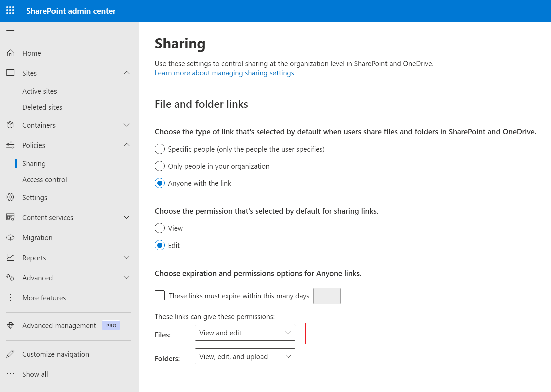The width and height of the screenshot is (551, 392).
Task: Open the sharing settings learn more link
Action: (224, 73)
